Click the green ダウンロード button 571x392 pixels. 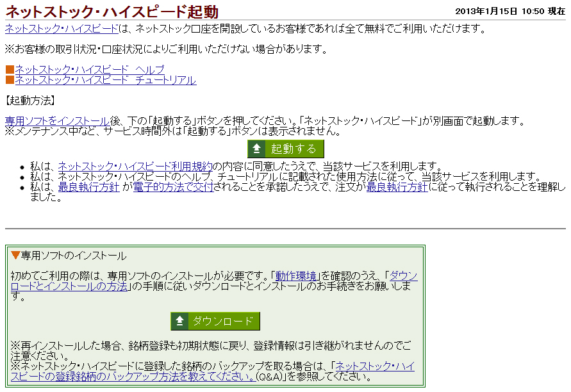click(x=215, y=321)
